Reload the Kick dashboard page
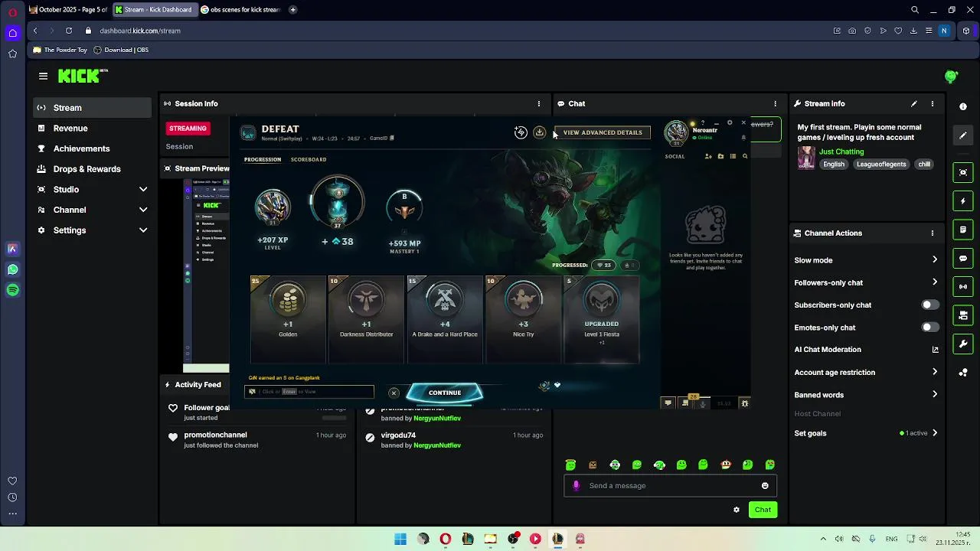The height and width of the screenshot is (551, 980). pos(69,31)
